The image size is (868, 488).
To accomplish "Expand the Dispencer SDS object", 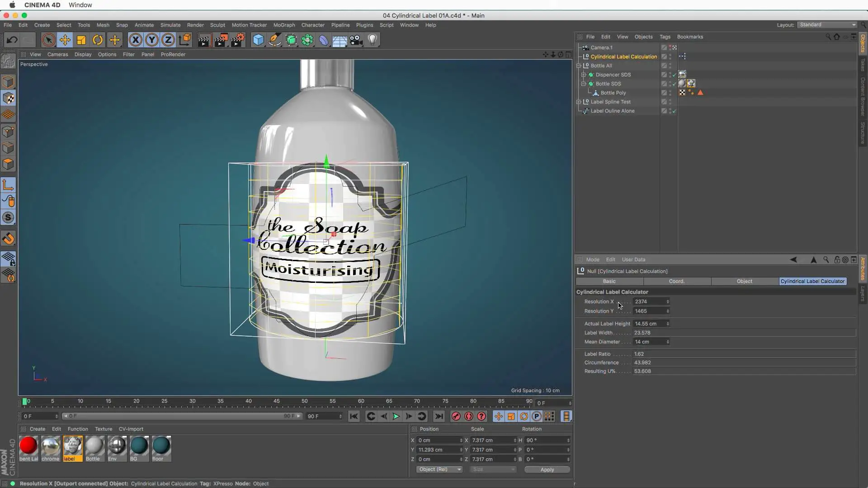I will click(x=584, y=75).
